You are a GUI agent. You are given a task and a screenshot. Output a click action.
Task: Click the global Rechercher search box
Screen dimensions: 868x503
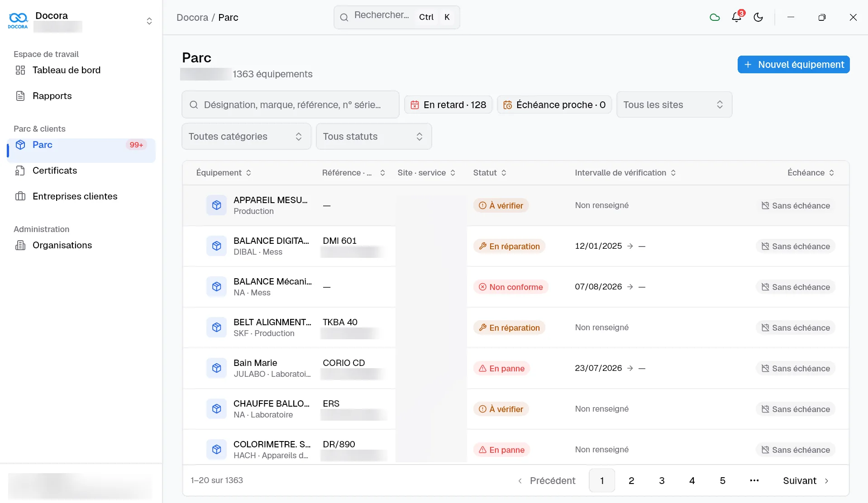396,17
